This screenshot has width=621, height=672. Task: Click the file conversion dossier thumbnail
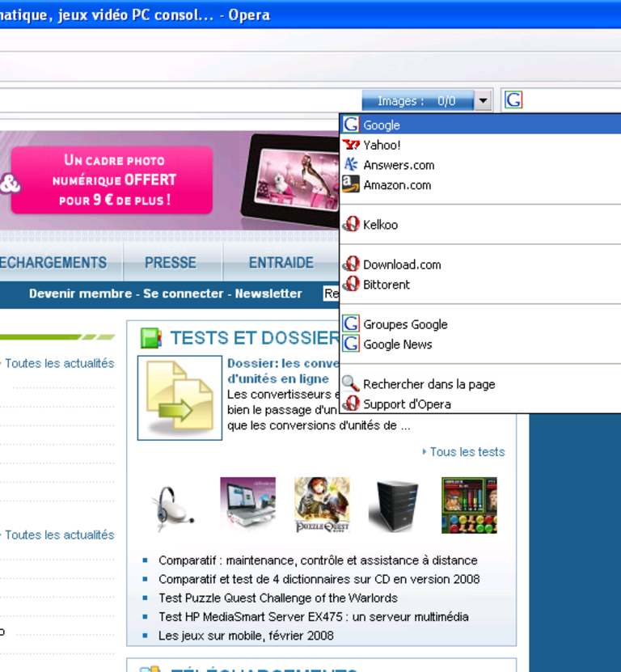180,398
